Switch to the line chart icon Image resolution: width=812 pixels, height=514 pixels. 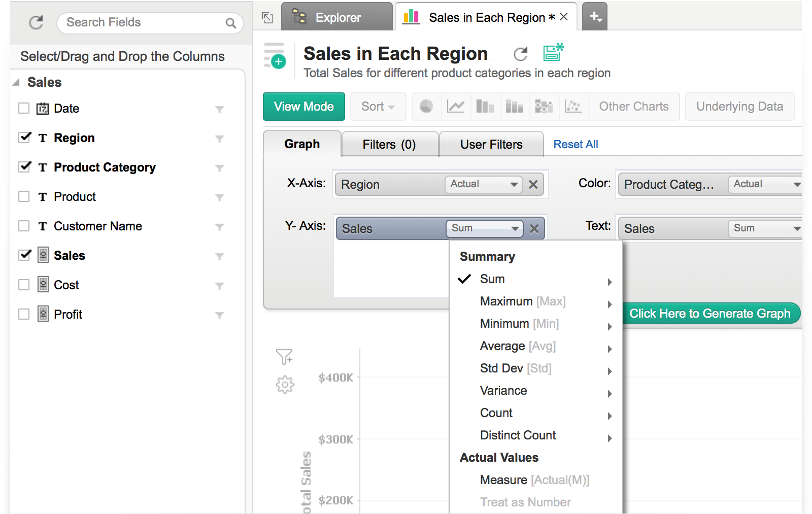click(456, 107)
